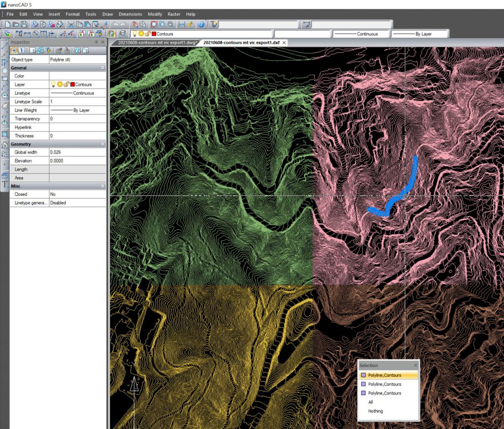Open the Help icon in toolbar
Image resolution: width=504 pixels, height=429 pixels.
pos(201,24)
